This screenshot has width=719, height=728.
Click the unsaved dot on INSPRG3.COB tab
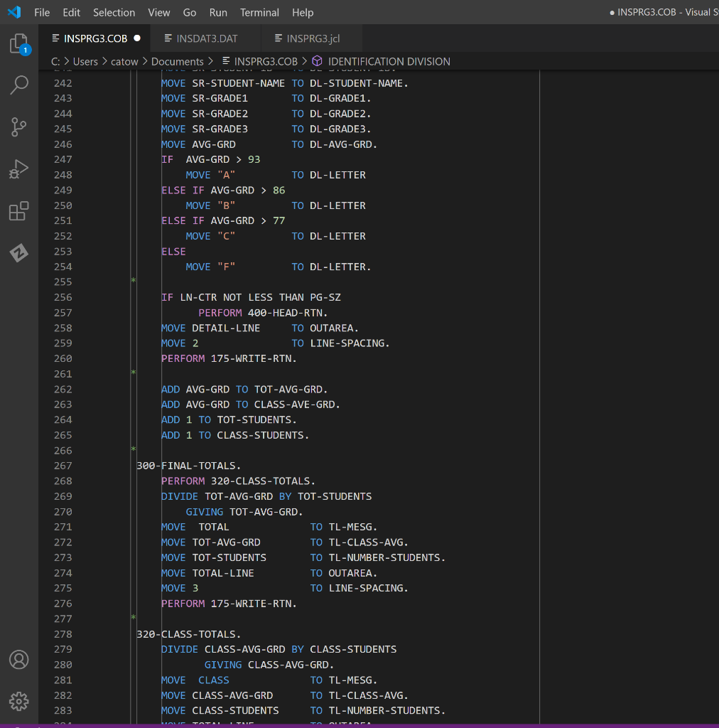(137, 38)
